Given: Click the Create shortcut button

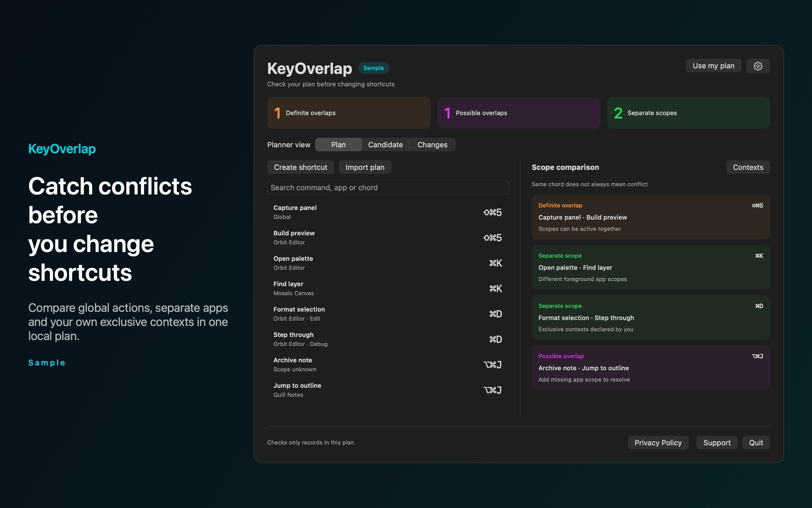Looking at the screenshot, I should tap(301, 167).
